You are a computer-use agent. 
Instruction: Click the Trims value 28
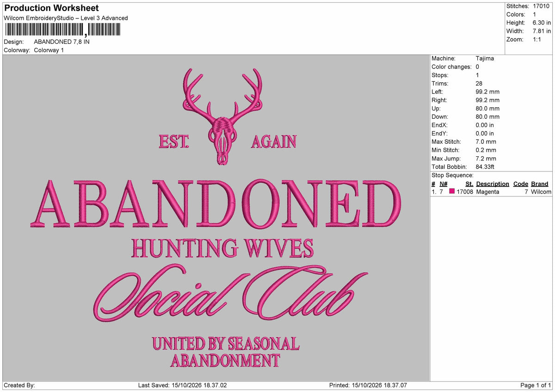[x=479, y=83]
